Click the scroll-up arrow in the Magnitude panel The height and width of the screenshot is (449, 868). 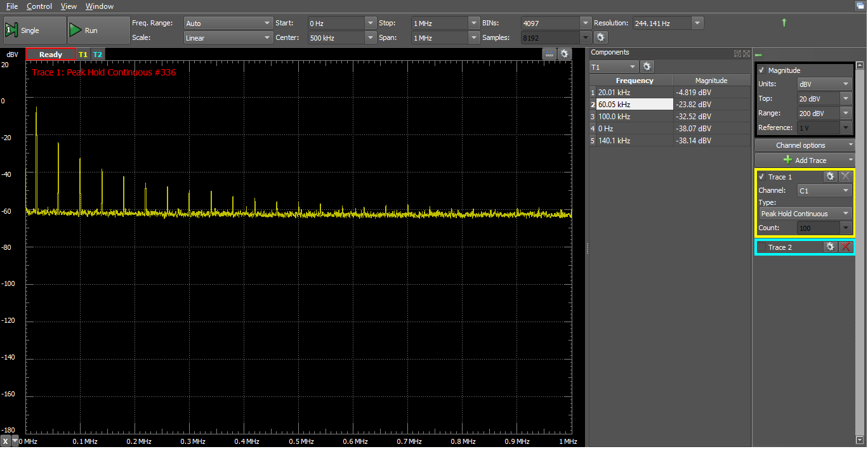pyautogui.click(x=860, y=64)
